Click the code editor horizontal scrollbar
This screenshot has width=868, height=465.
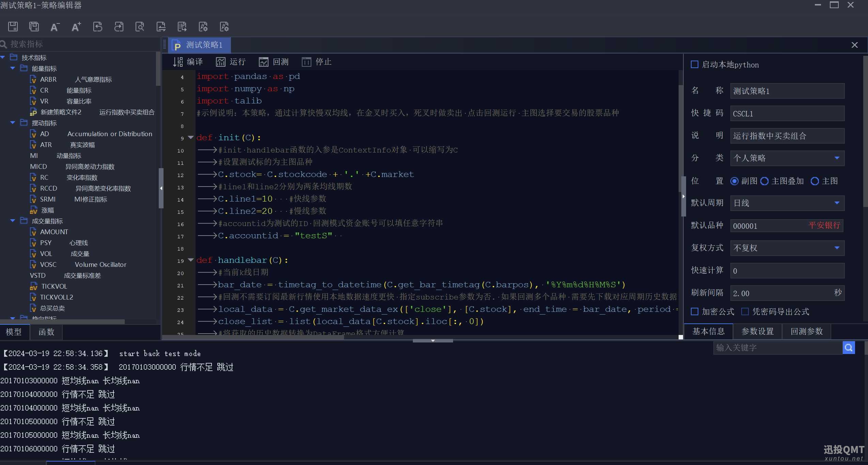pyautogui.click(x=253, y=337)
